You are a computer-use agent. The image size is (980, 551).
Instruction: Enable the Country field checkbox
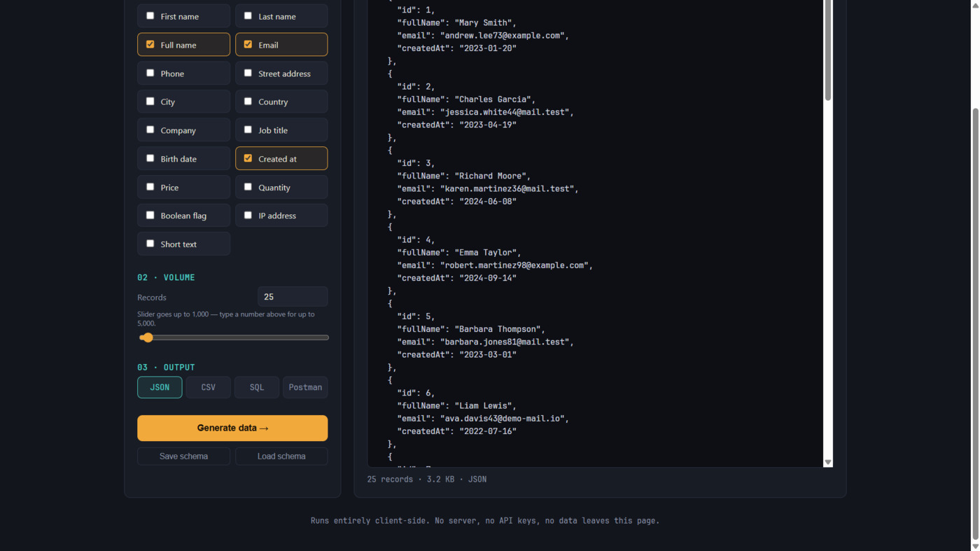tap(248, 101)
